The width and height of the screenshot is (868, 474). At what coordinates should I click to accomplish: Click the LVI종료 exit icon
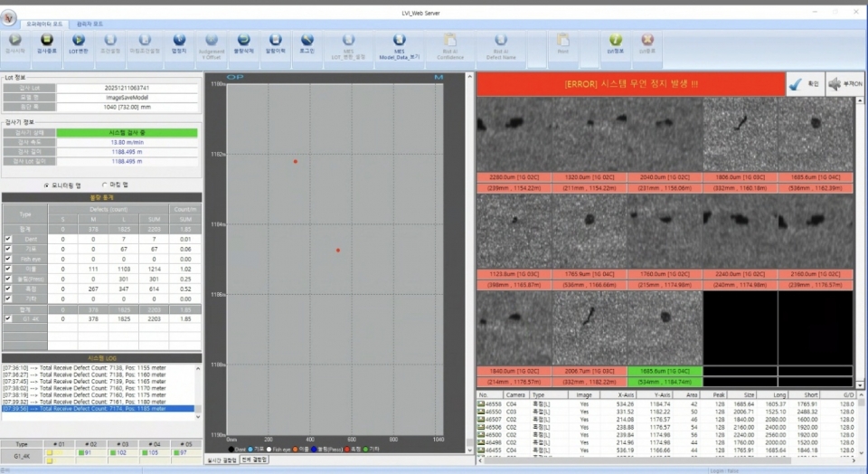(647, 43)
